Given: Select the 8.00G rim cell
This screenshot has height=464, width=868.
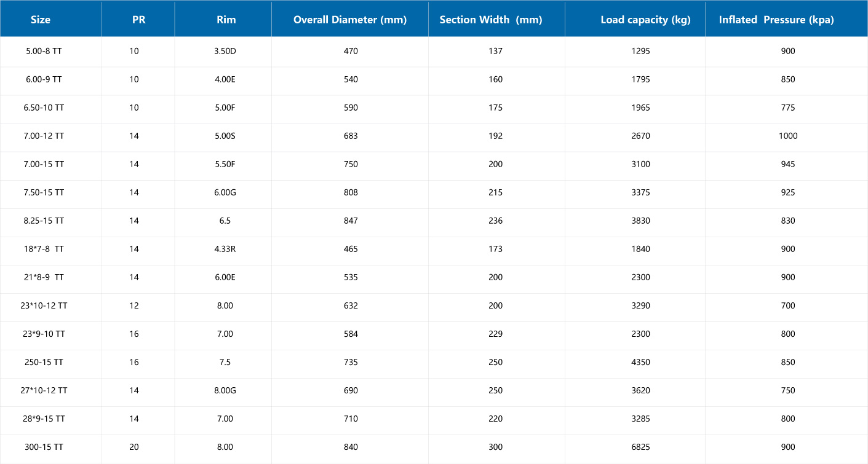Looking at the screenshot, I should (225, 390).
